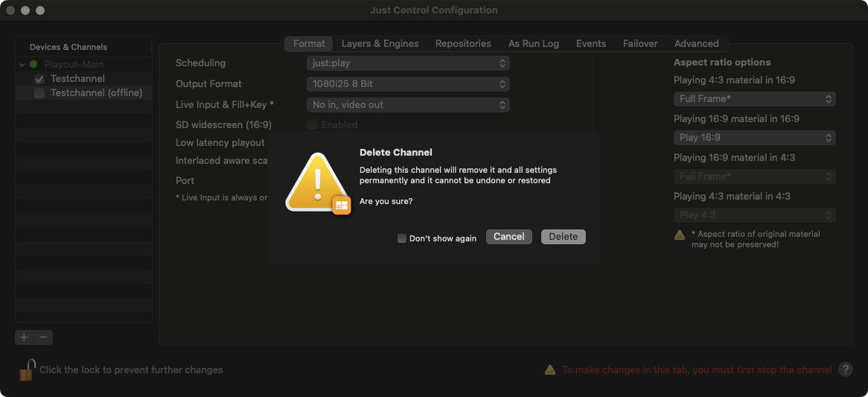Collapse the Playout-Main device tree

tap(22, 64)
